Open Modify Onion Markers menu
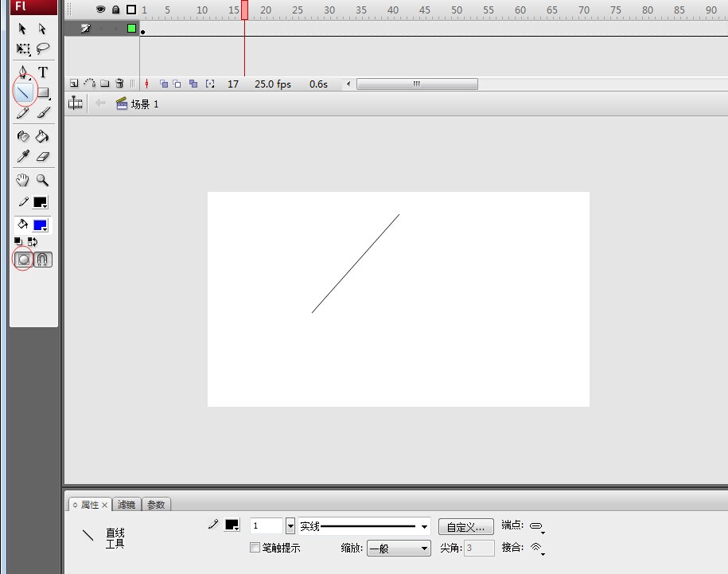Screen dimensions: 728x574 [x=210, y=84]
